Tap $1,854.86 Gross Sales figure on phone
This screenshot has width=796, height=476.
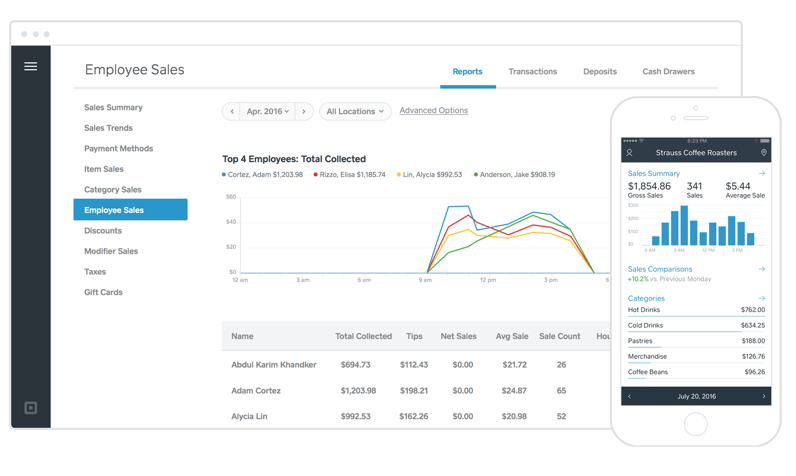(649, 186)
